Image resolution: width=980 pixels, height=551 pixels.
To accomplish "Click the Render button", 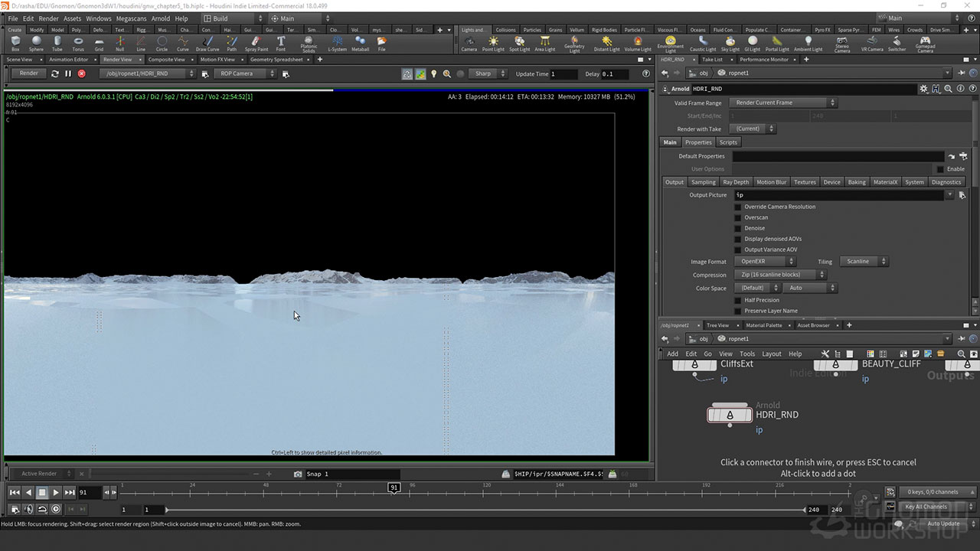I will (28, 73).
